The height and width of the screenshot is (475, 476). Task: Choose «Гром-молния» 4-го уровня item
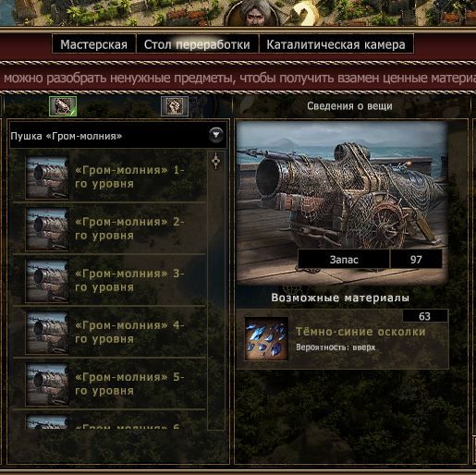click(109, 332)
